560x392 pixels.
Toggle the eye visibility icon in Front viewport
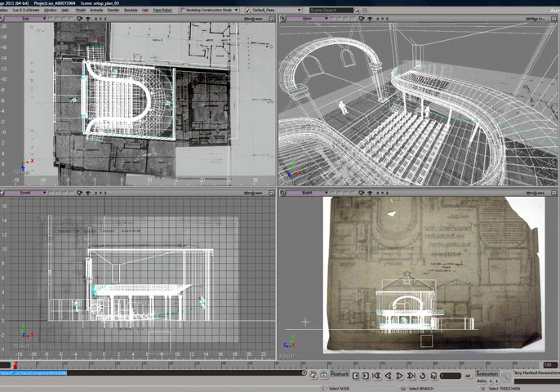(88, 193)
